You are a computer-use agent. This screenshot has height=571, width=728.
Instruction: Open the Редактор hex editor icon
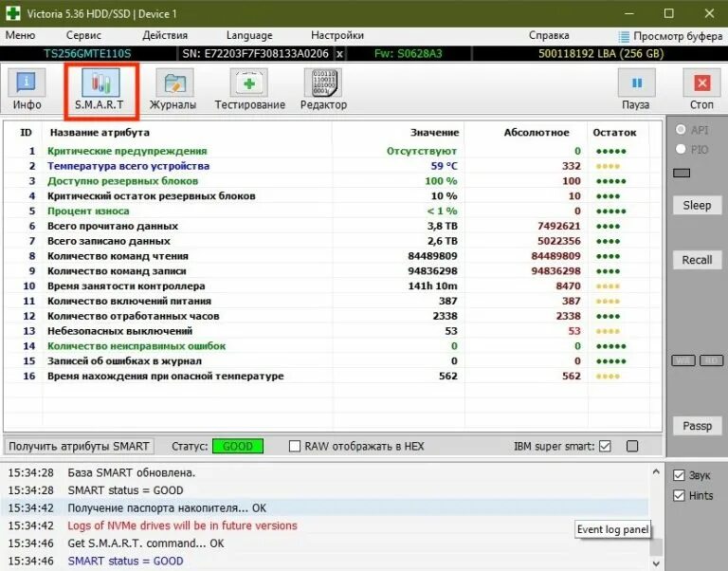point(323,83)
